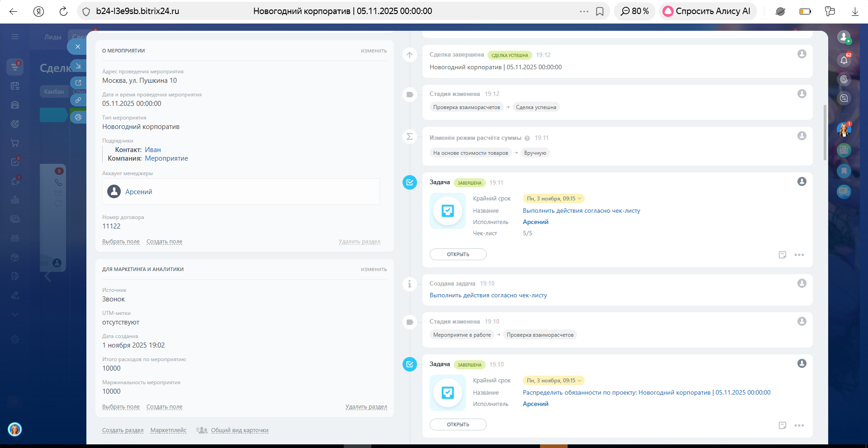The width and height of the screenshot is (868, 448).
Task: Close the deal card slider panel
Action: (77, 47)
